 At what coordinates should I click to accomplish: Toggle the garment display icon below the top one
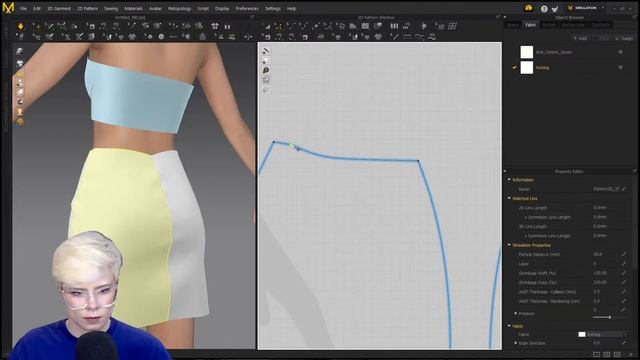(x=20, y=63)
